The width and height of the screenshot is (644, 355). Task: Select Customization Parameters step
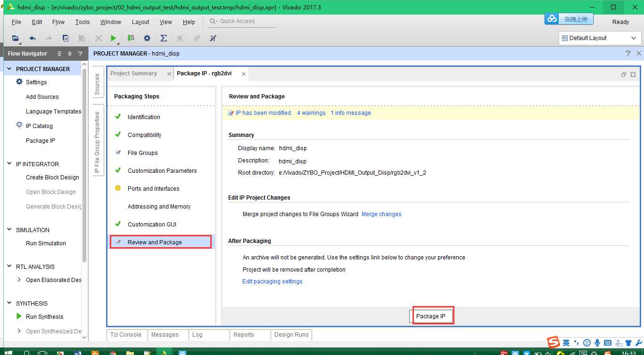click(x=162, y=171)
